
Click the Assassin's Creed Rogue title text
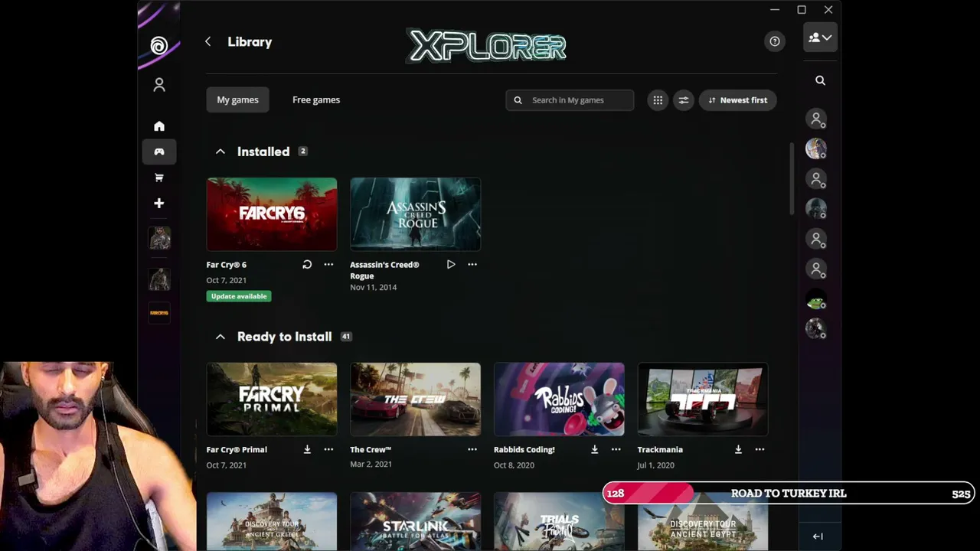coord(384,270)
